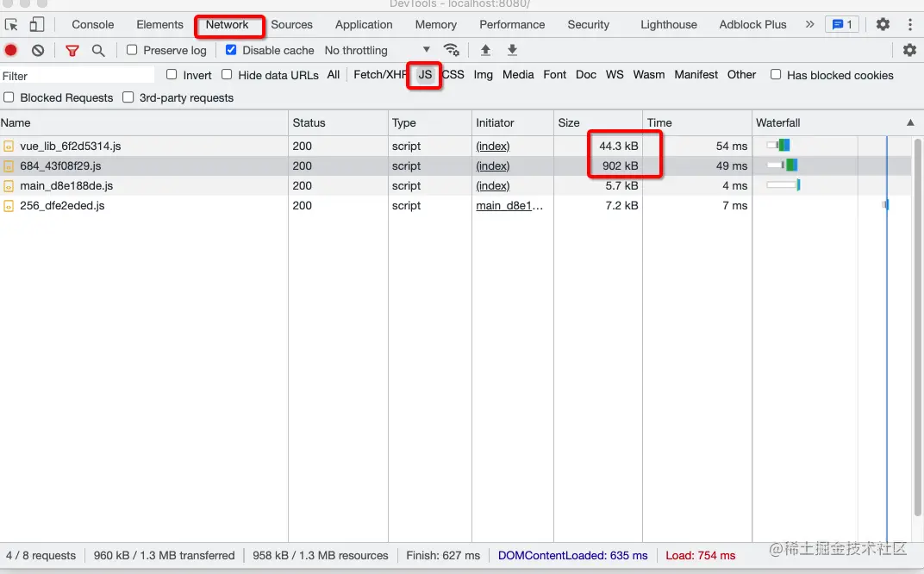Screen dimensions: 924x574
Task: Enable the Invert filter checkbox
Action: 172,74
